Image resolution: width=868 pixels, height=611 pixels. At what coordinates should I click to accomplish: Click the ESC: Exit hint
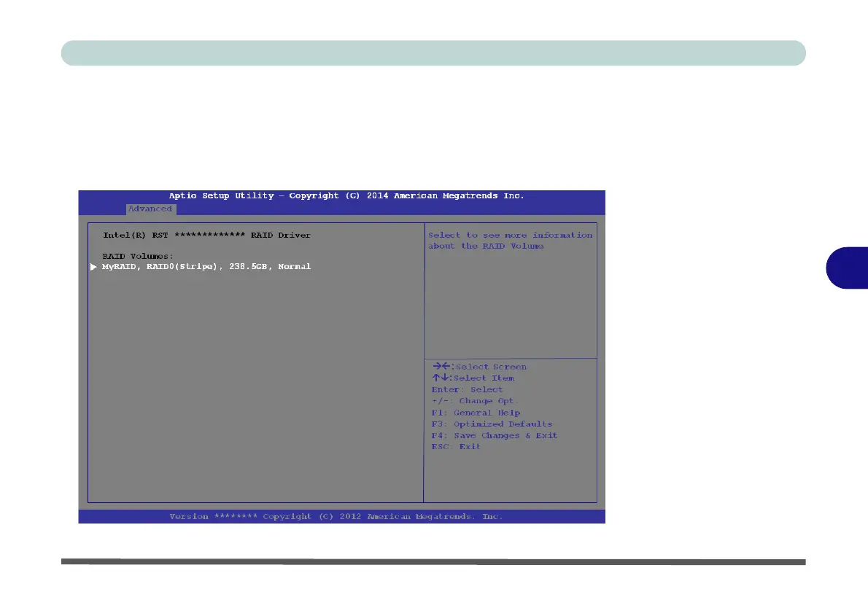tap(456, 447)
